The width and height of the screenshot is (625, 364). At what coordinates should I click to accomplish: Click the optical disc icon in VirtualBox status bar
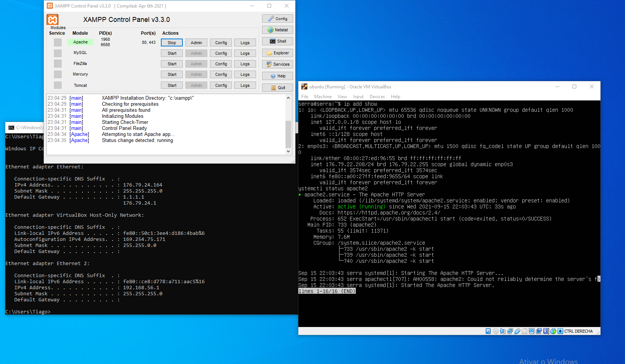[495, 331]
